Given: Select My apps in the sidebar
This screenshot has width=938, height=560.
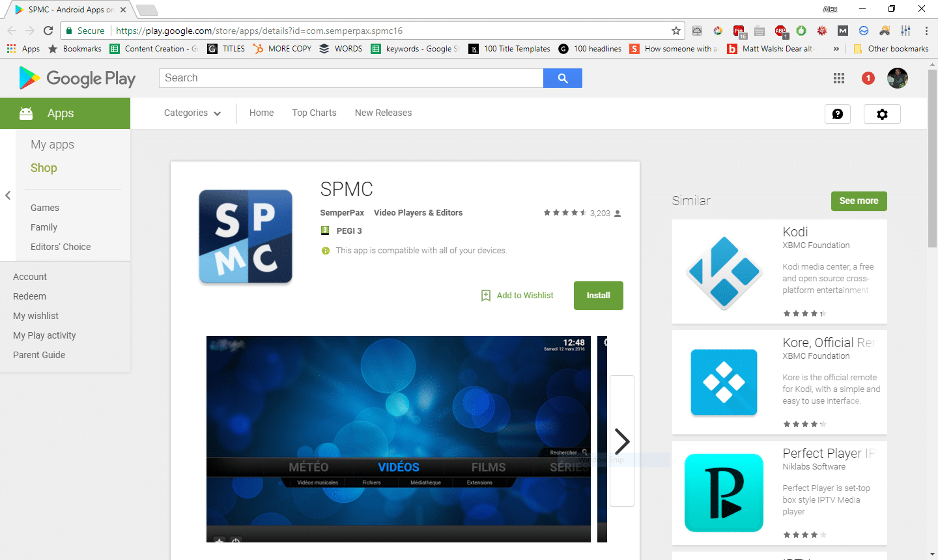Looking at the screenshot, I should (x=52, y=145).
